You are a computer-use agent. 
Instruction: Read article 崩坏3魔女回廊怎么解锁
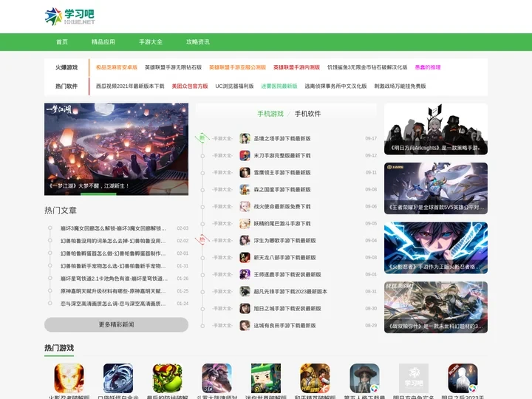113,228
